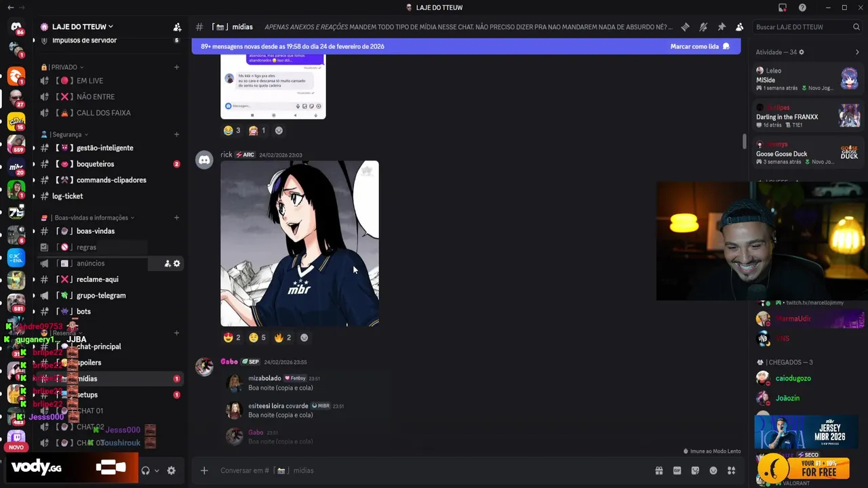Open grupo-telegram channel
This screenshot has height=488, width=868.
[x=109, y=296]
